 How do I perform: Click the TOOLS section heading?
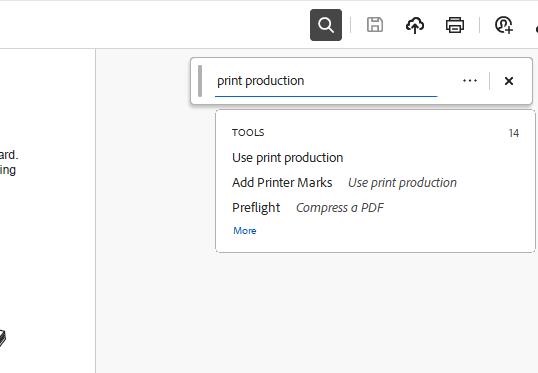248,132
